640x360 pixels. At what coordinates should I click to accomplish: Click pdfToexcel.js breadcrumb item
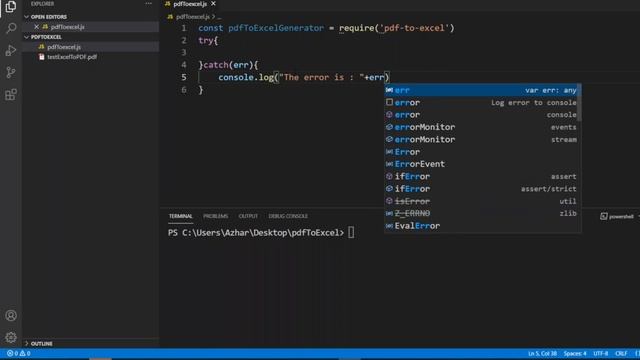(192, 17)
